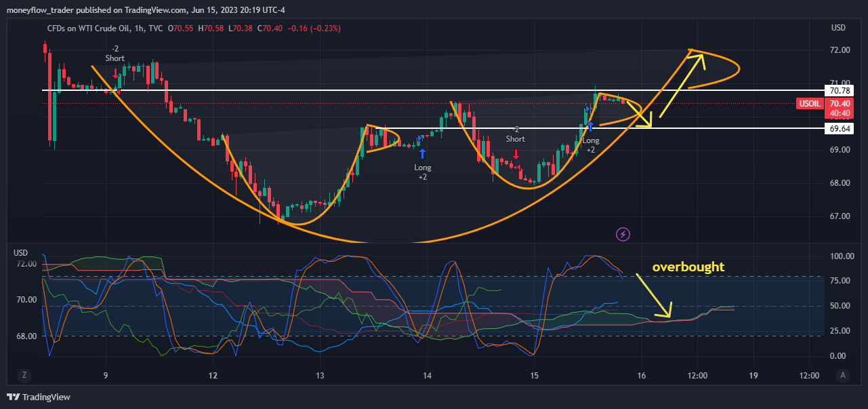
Task: Click date 12 on the time axis
Action: (213, 376)
